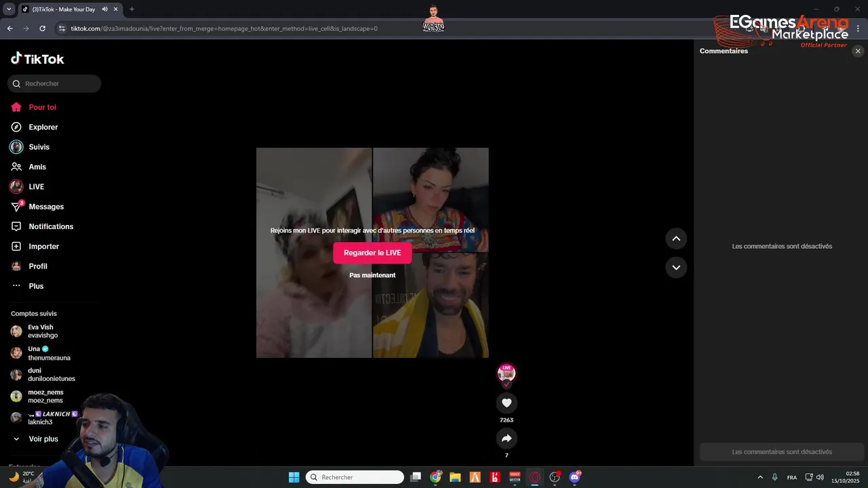868x488 pixels.
Task: Open File Explorer from taskbar
Action: pos(455,477)
